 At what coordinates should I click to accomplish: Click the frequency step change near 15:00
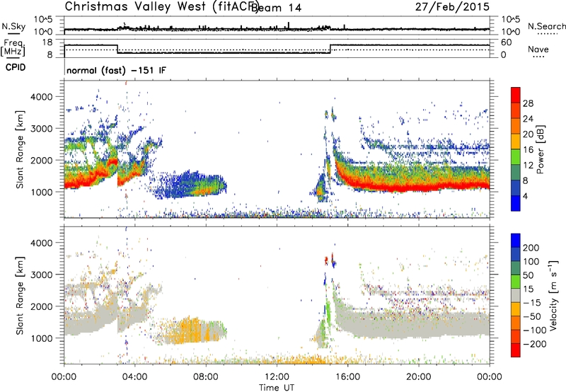[x=330, y=49]
